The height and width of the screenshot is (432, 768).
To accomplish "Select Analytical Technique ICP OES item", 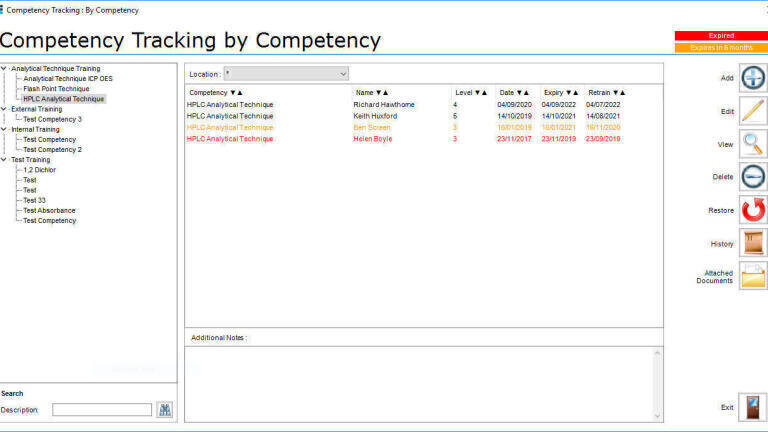I will [68, 78].
